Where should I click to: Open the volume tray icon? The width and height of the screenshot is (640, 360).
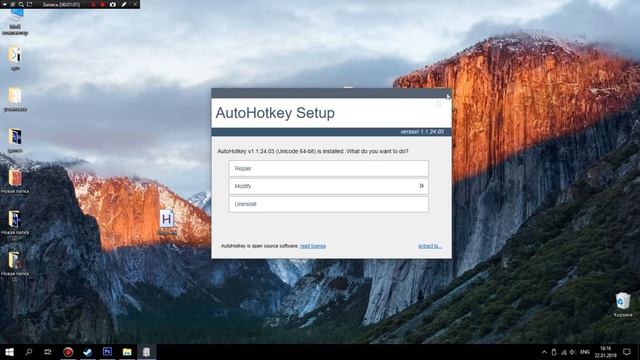pyautogui.click(x=573, y=352)
